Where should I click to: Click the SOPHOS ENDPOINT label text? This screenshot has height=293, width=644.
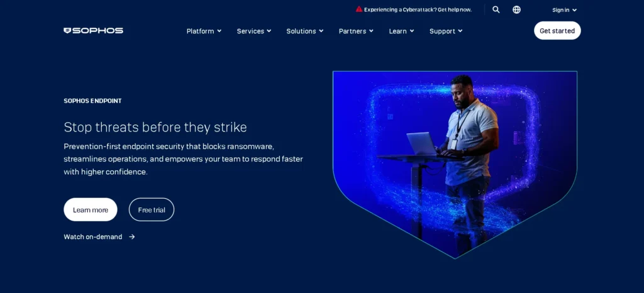tap(92, 101)
